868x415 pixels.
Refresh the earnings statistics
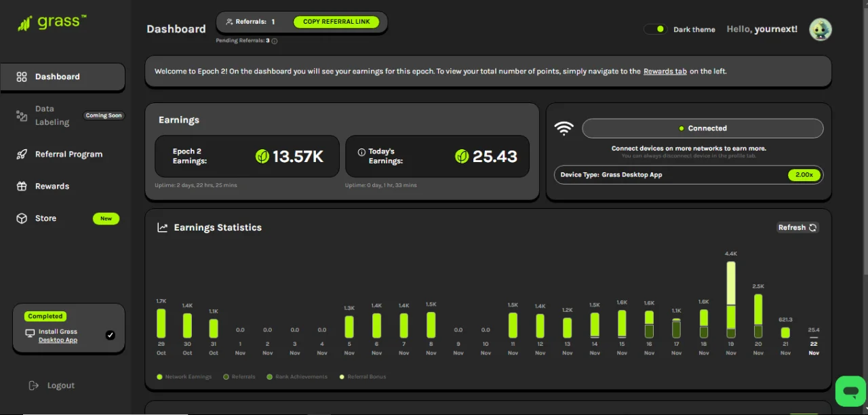coord(797,228)
